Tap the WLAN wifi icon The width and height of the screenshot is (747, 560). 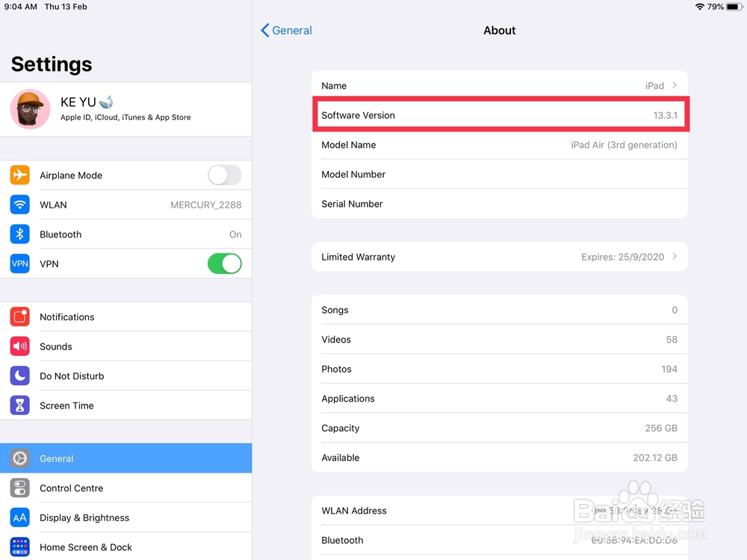click(x=19, y=205)
